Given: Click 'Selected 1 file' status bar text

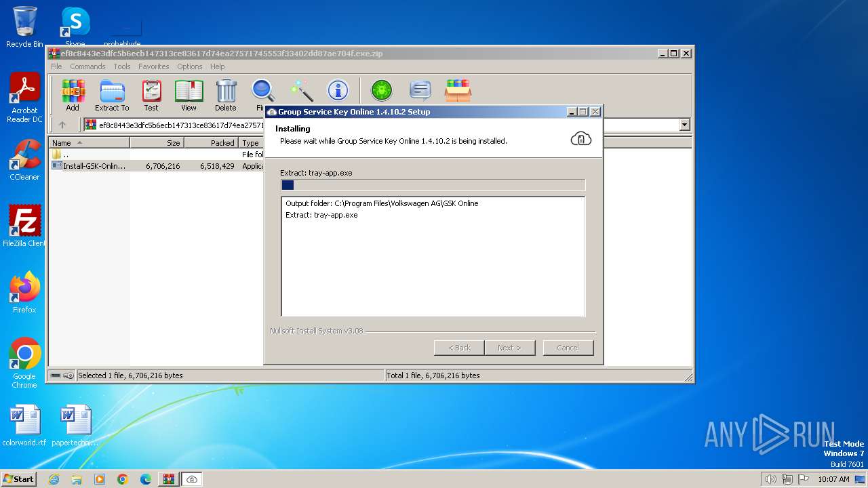Looking at the screenshot, I should click(130, 375).
